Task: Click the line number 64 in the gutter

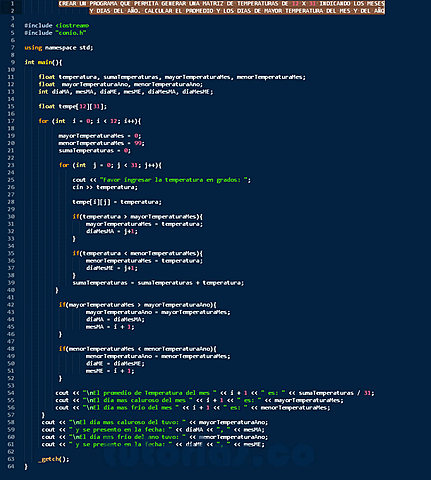Action: tap(11, 467)
